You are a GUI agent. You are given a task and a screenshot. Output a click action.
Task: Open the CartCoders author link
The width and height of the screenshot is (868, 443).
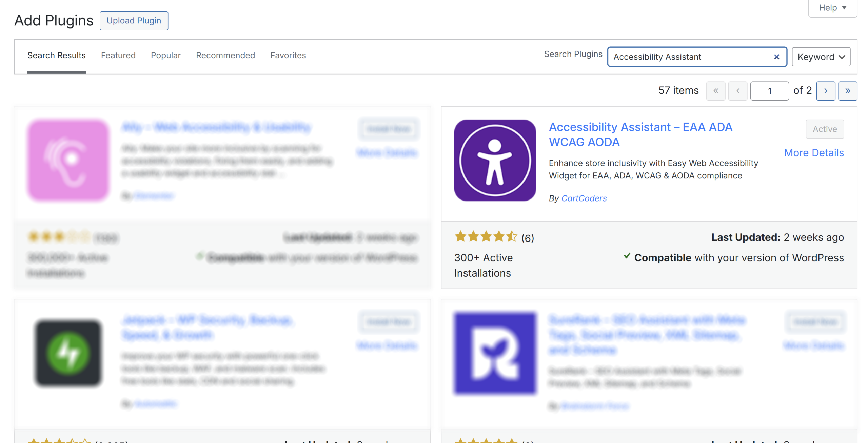click(x=584, y=198)
